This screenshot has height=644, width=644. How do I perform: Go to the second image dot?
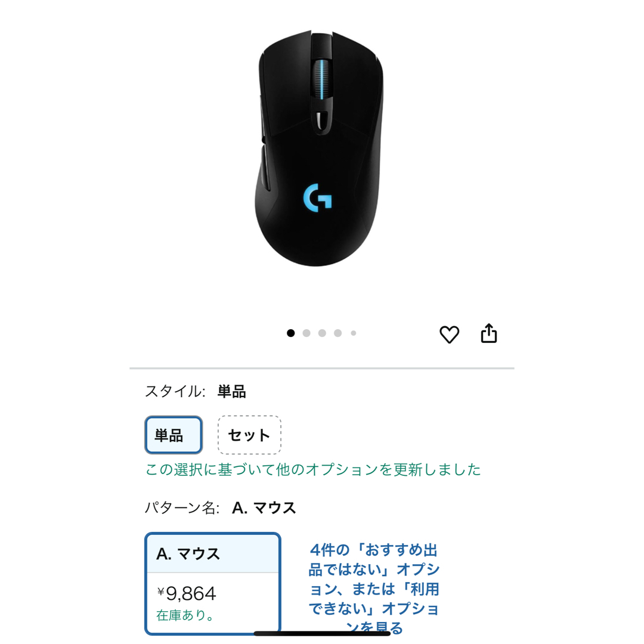point(306,333)
